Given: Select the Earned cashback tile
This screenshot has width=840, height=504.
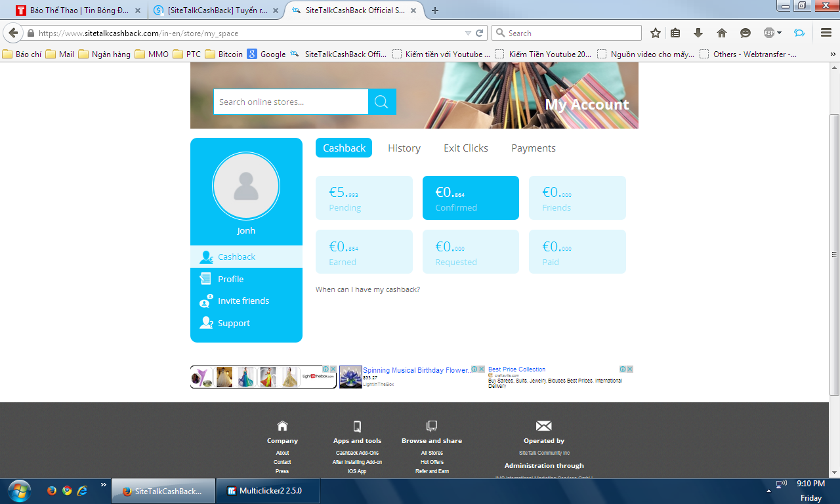Looking at the screenshot, I should (364, 251).
